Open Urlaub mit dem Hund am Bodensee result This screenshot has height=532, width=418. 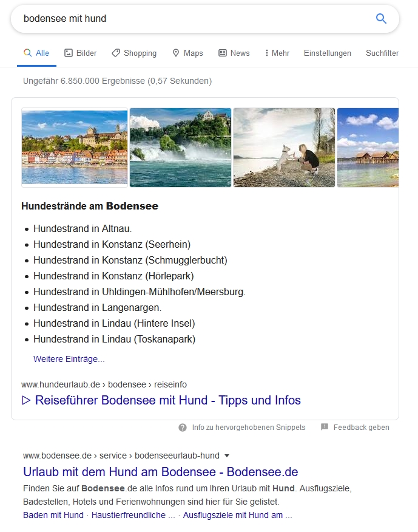tap(160, 472)
